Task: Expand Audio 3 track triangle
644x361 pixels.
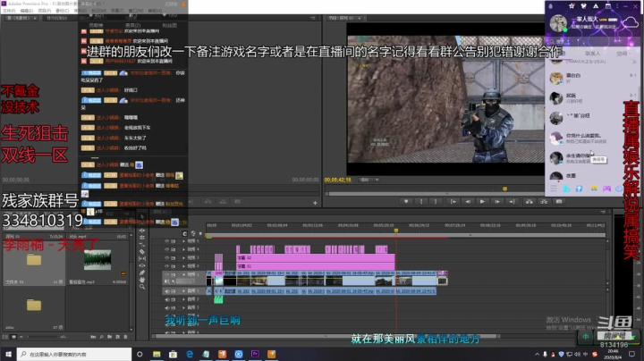Action: (x=184, y=307)
